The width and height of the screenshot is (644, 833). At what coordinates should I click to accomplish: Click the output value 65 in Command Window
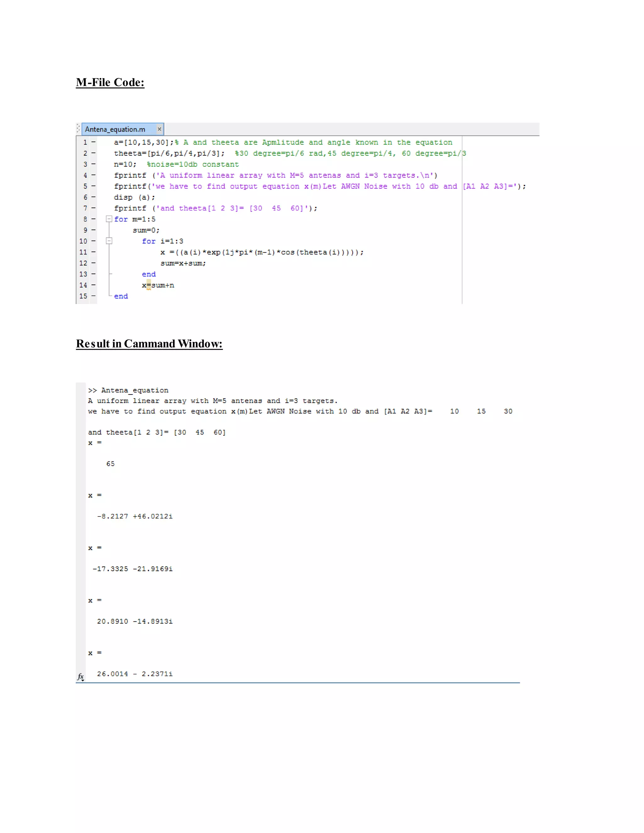coord(110,464)
